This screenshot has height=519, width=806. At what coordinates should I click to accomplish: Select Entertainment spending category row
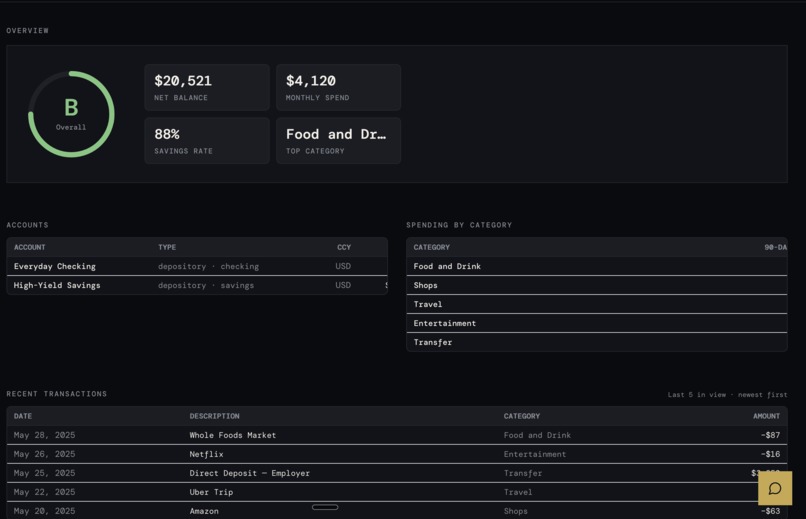pos(596,323)
